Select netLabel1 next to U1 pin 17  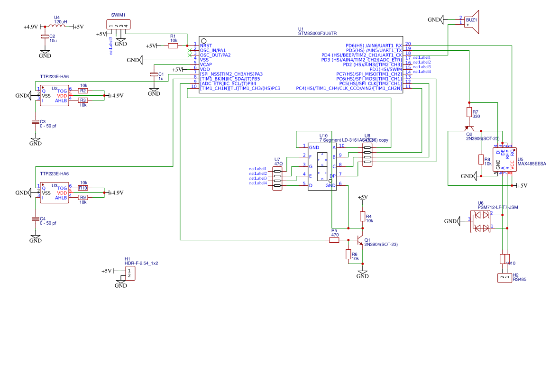[x=422, y=57]
